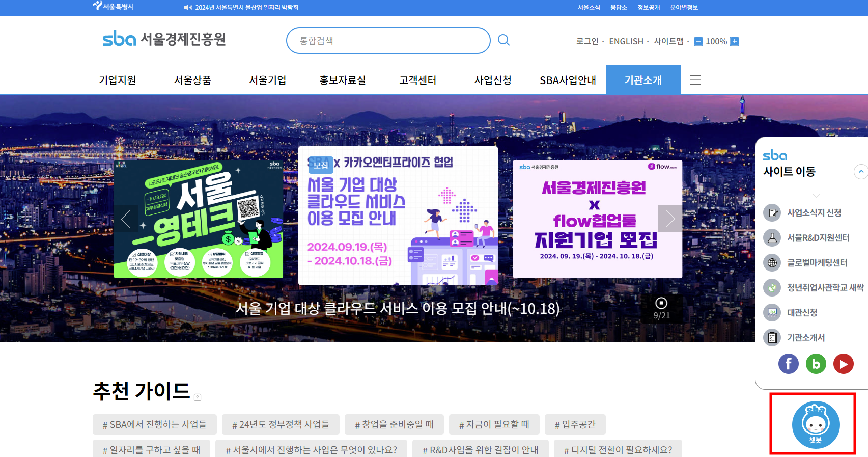Click 응답소 in the top bar
This screenshot has height=457, width=868.
pyautogui.click(x=619, y=7)
